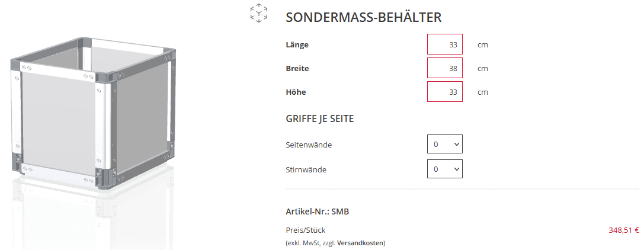The width and height of the screenshot is (644, 250).
Task: Click the Seitenwände label
Action: click(308, 145)
